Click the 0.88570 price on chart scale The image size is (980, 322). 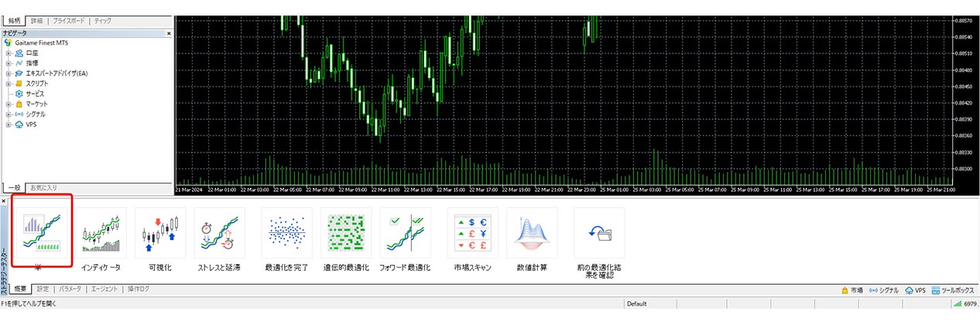[x=964, y=20]
